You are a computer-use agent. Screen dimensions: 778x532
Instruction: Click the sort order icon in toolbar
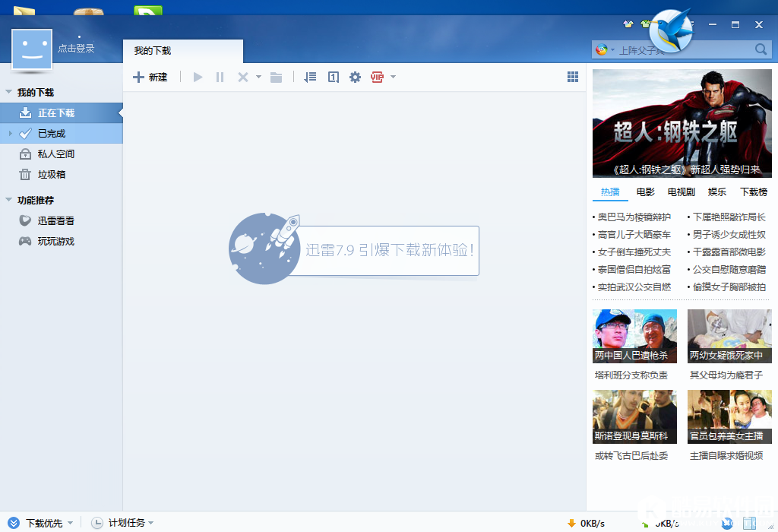coord(310,77)
